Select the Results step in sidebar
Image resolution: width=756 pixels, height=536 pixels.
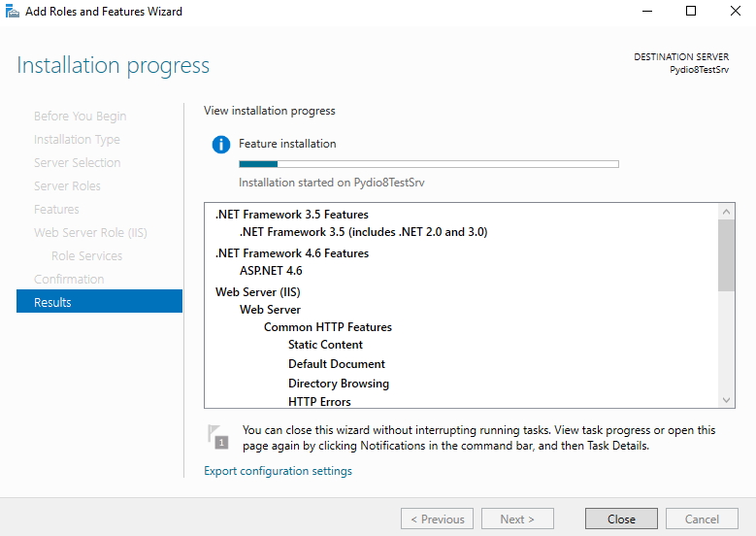pos(99,302)
